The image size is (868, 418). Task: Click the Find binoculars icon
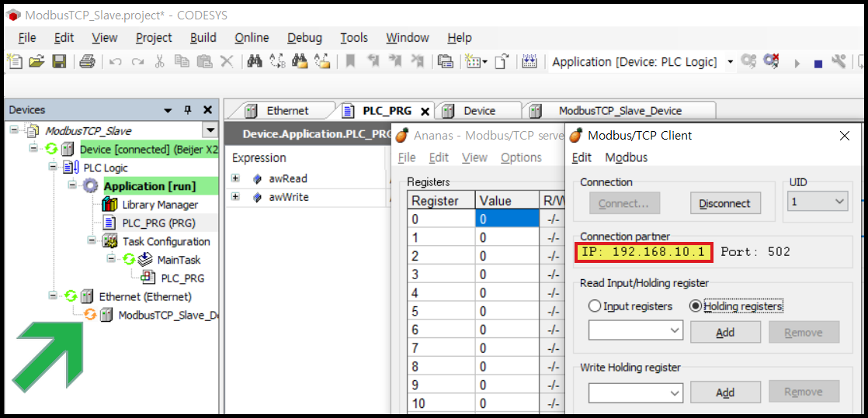pyautogui.click(x=254, y=61)
